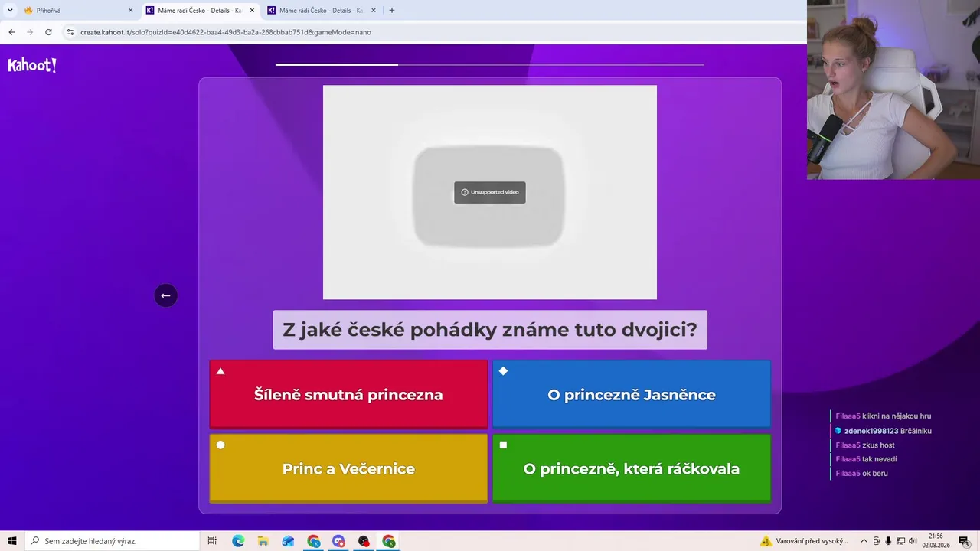Image resolution: width=980 pixels, height=551 pixels.
Task: Launch Microsoft Edge from the taskbar
Action: [238, 541]
